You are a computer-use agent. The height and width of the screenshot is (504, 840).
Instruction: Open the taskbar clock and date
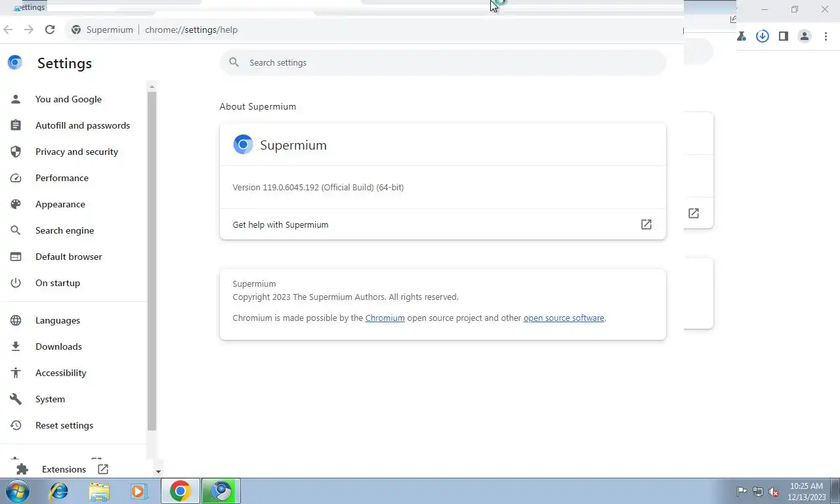point(807,492)
